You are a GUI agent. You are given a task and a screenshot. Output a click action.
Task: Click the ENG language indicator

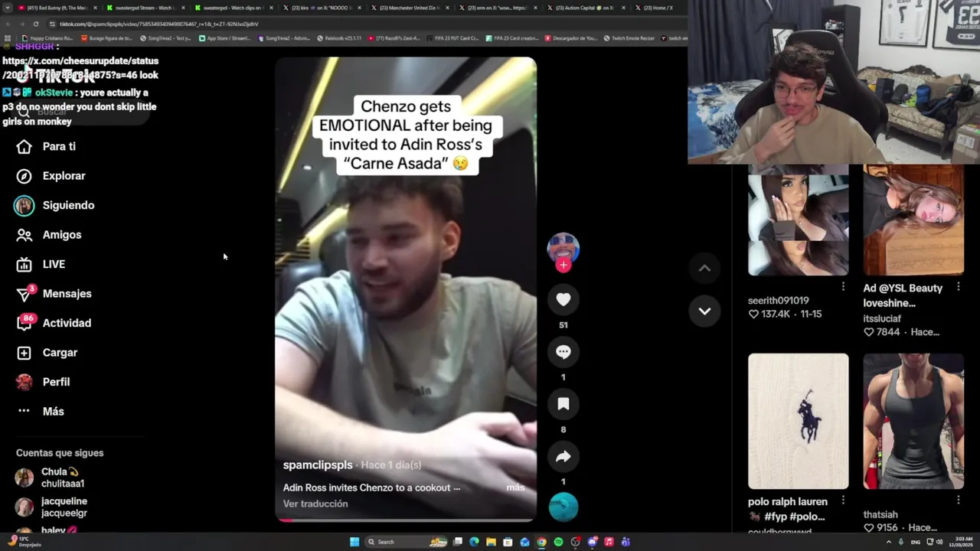(916, 542)
